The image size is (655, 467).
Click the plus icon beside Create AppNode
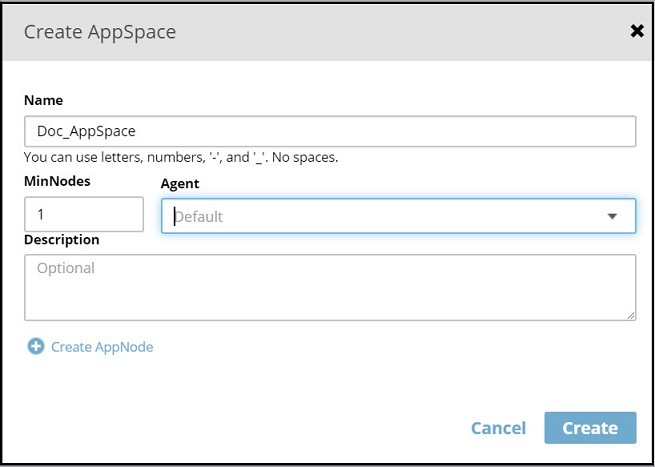(x=36, y=347)
